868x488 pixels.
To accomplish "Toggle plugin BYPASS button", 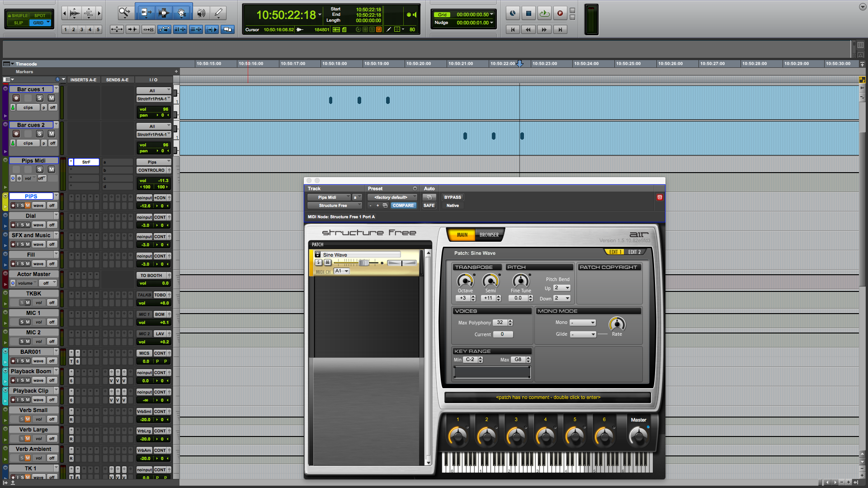I will coord(453,197).
